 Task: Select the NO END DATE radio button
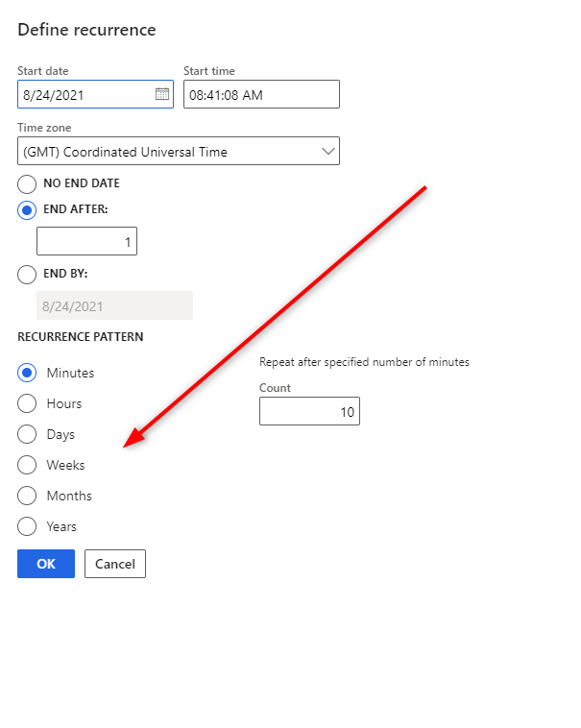coord(27,183)
